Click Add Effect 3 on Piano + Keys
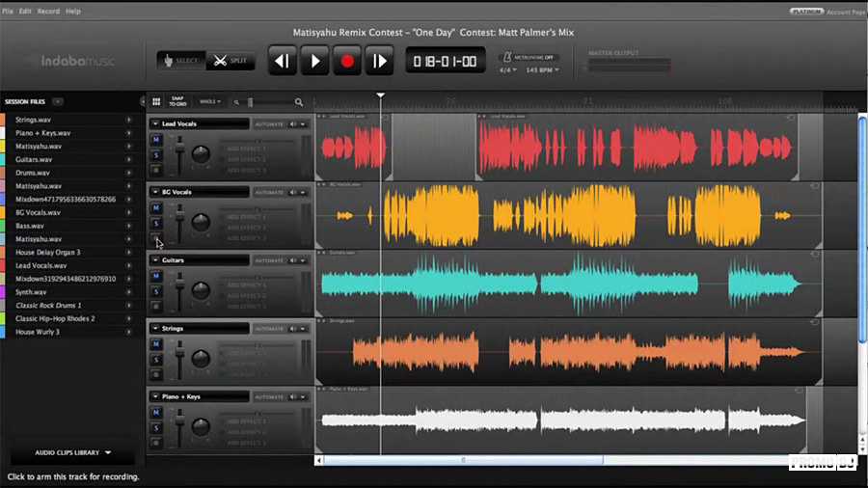868x488 pixels. click(246, 443)
